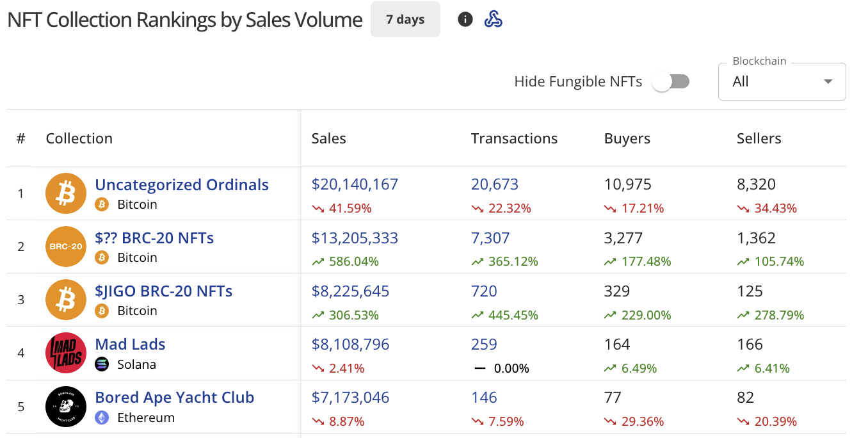
Task: Click the 229.00% buyers change
Action: pyautogui.click(x=638, y=315)
